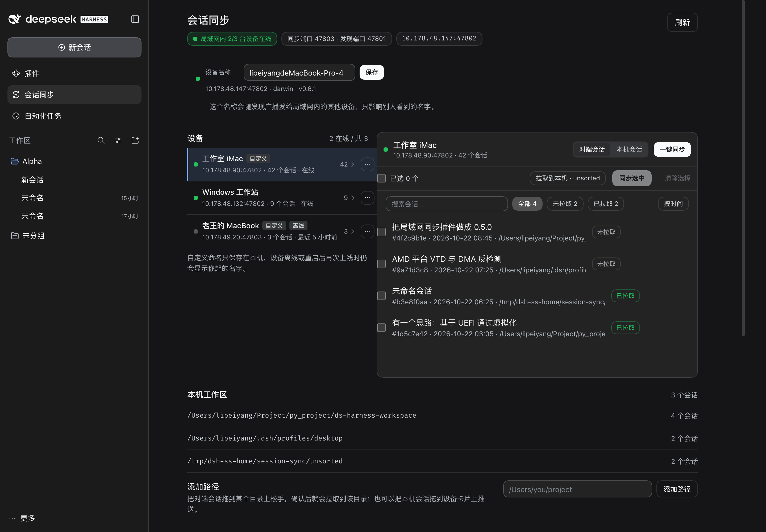Open more options for Windows 工作站
The height and width of the screenshot is (532, 766).
coord(367,198)
